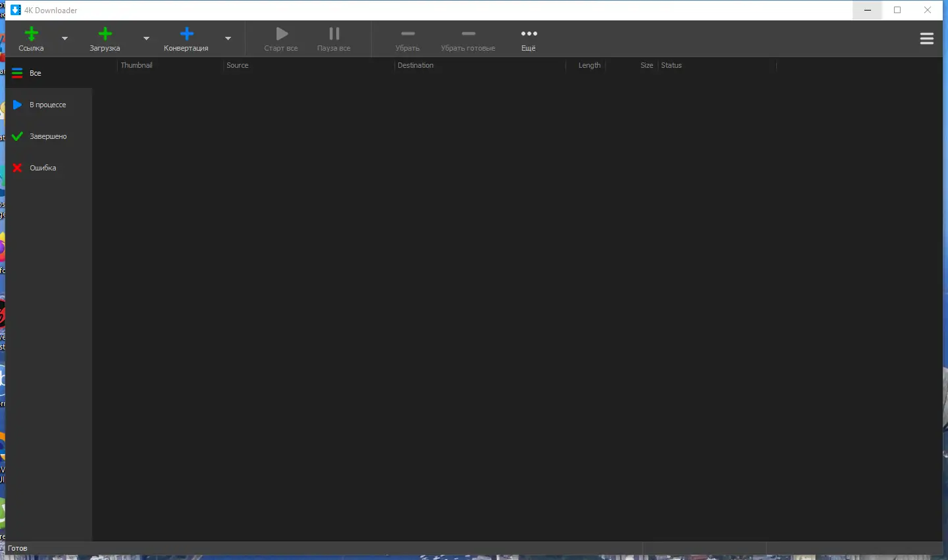This screenshot has height=560, width=948.
Task: Expand the dropdown arrow beside Конвертация
Action: (228, 39)
